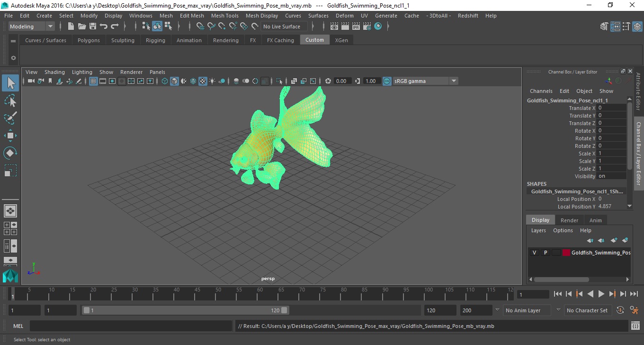Open Channel Box Channels menu

pos(541,91)
